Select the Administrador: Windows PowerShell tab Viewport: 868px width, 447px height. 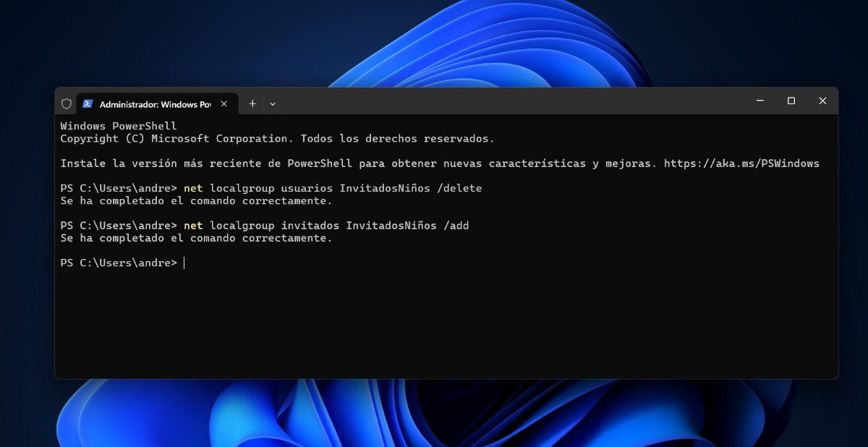(x=156, y=104)
